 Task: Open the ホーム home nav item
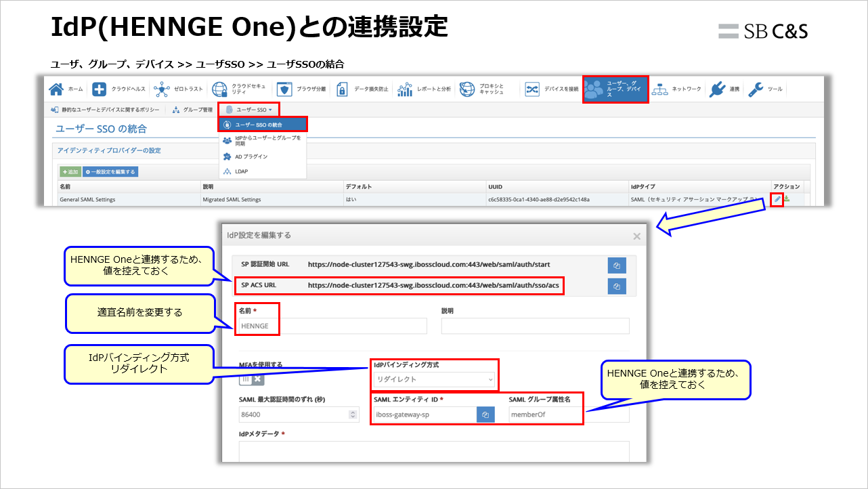coord(66,89)
